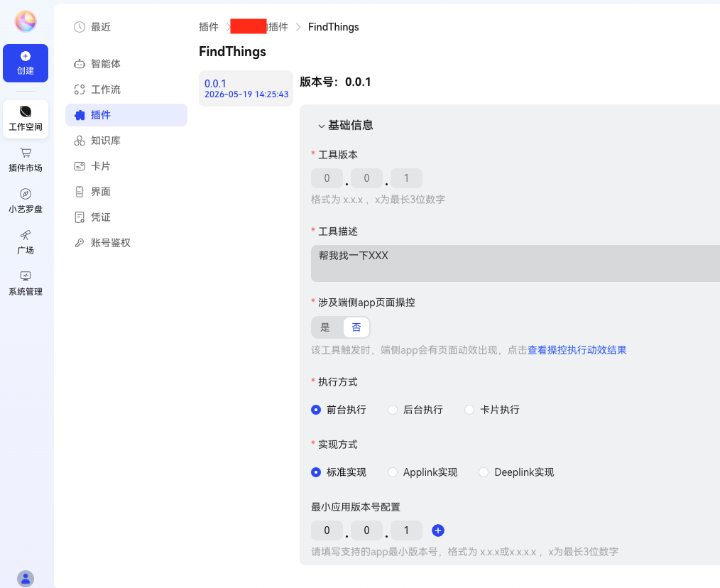Viewport: 720px width, 588px height.
Task: Open 广场 plaza section
Action: point(26,243)
